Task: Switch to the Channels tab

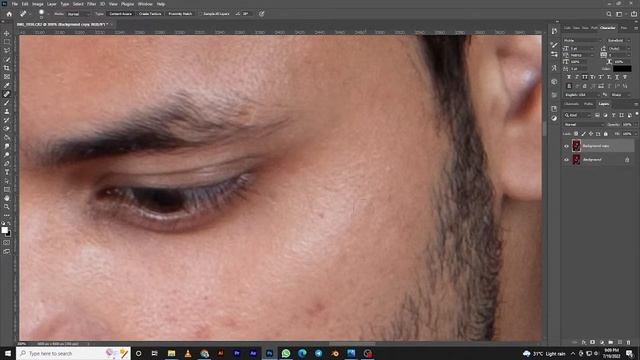Action: tap(571, 104)
